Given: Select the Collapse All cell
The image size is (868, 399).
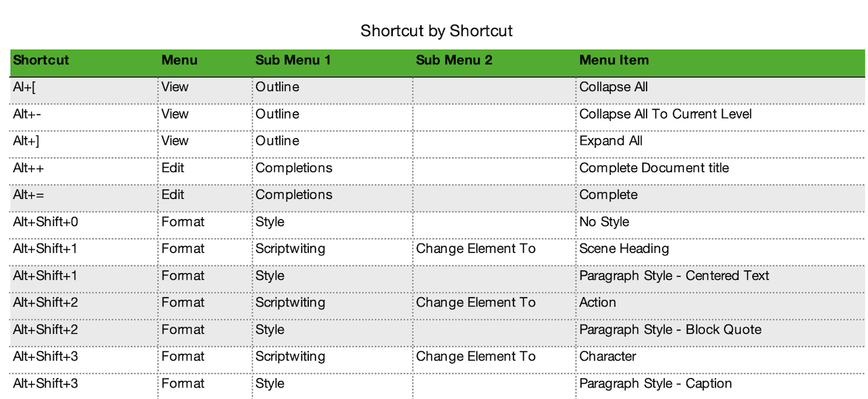Looking at the screenshot, I should pos(720,87).
